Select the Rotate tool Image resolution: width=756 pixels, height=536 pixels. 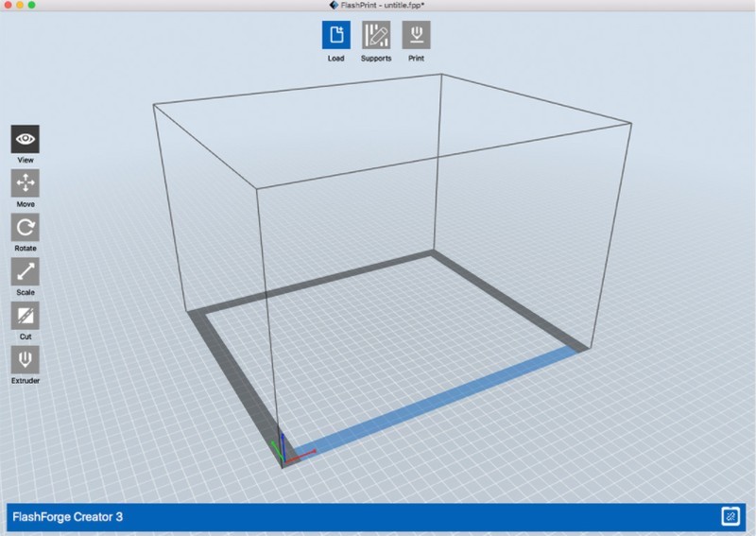point(26,227)
